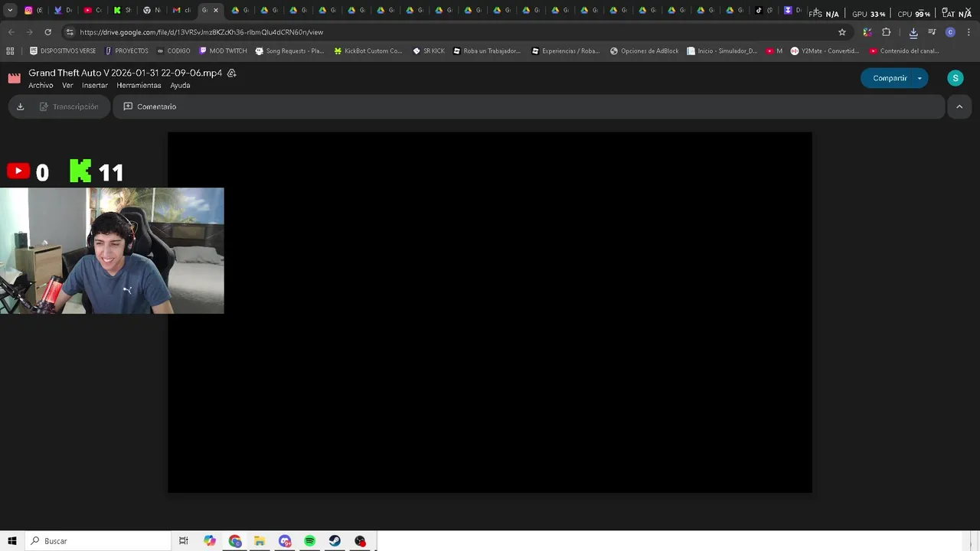Image resolution: width=980 pixels, height=551 pixels.
Task: Switch to the YouTube tab
Action: pos(92,10)
